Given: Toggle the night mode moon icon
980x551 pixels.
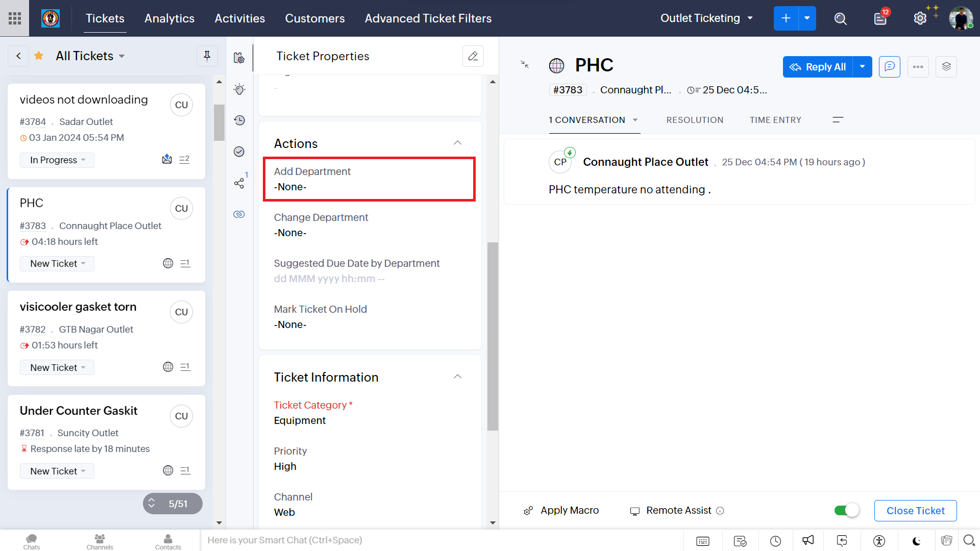Looking at the screenshot, I should (x=917, y=541).
